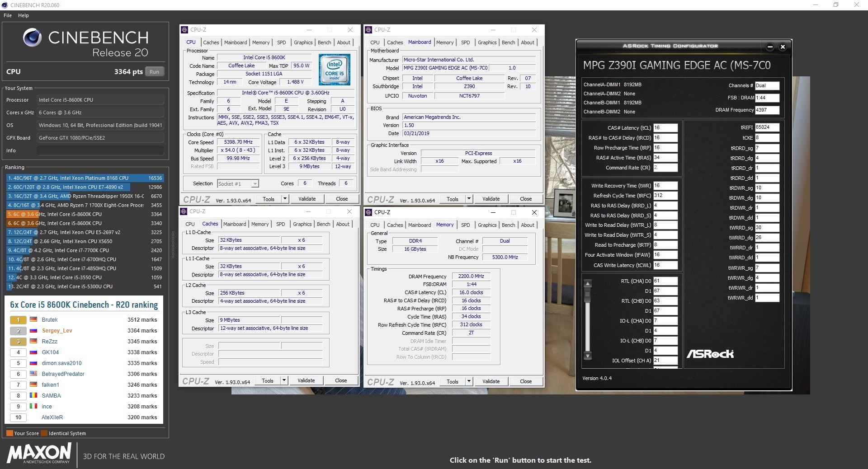Switch to Bench tab in CPU-Z processor window

(324, 42)
